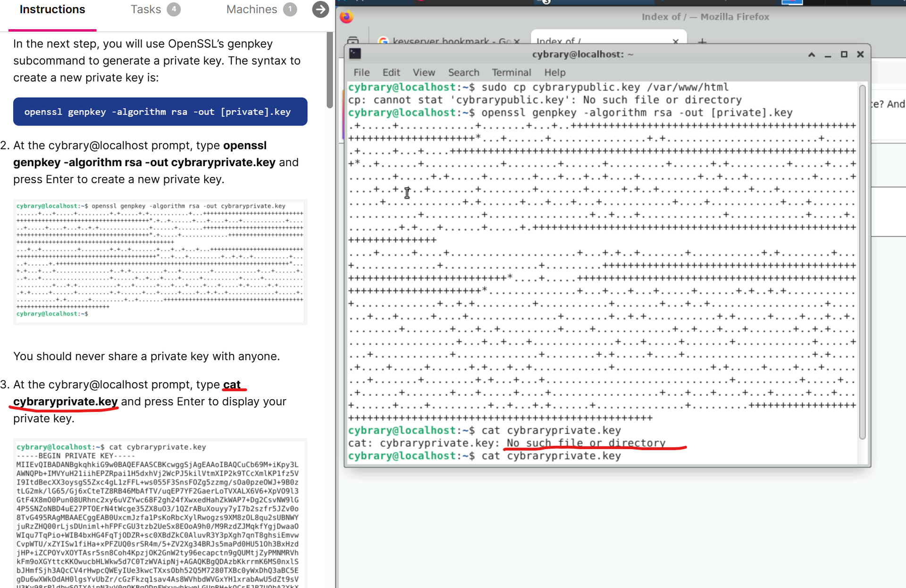The height and width of the screenshot is (588, 906).
Task: Click the terminal window icon in title bar
Action: 355,54
